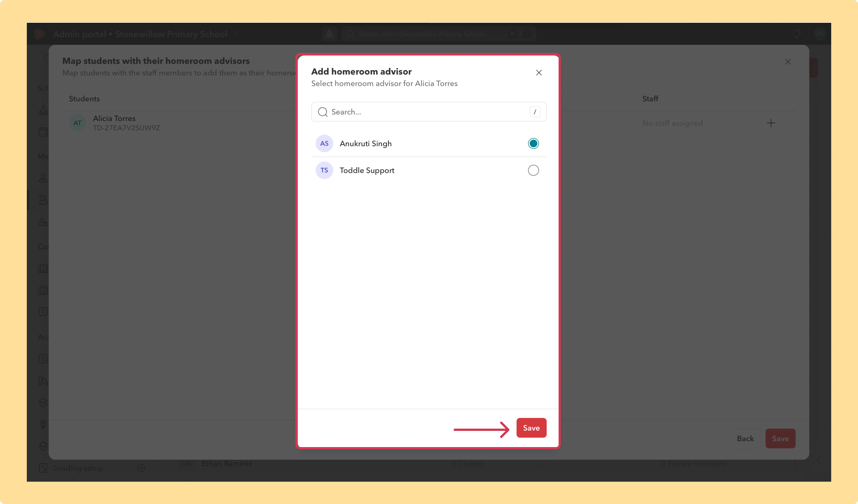Click Back in the Map students dialog
858x504 pixels.
pyautogui.click(x=745, y=438)
